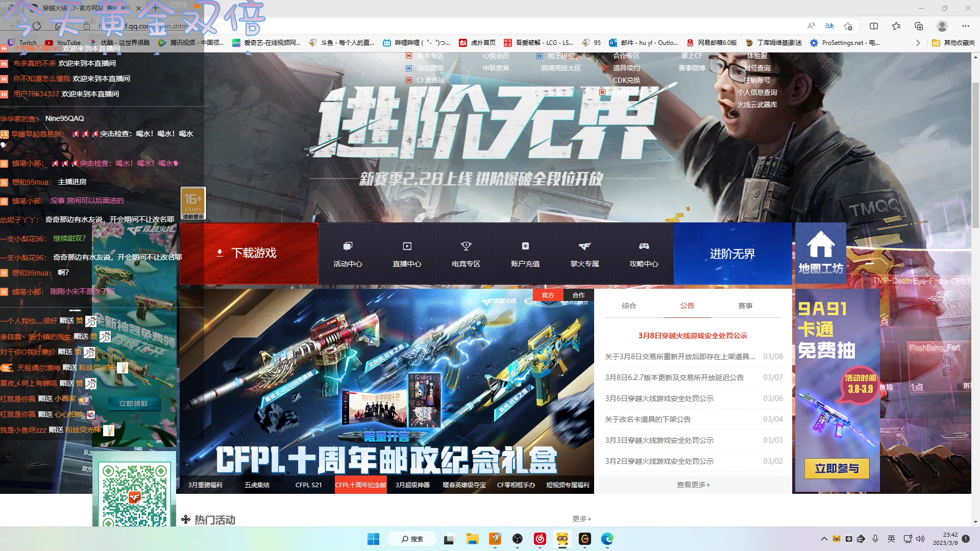This screenshot has width=980, height=551.
Task: Open 关于改名卡道具的下架公告 announcement
Action: [x=648, y=419]
